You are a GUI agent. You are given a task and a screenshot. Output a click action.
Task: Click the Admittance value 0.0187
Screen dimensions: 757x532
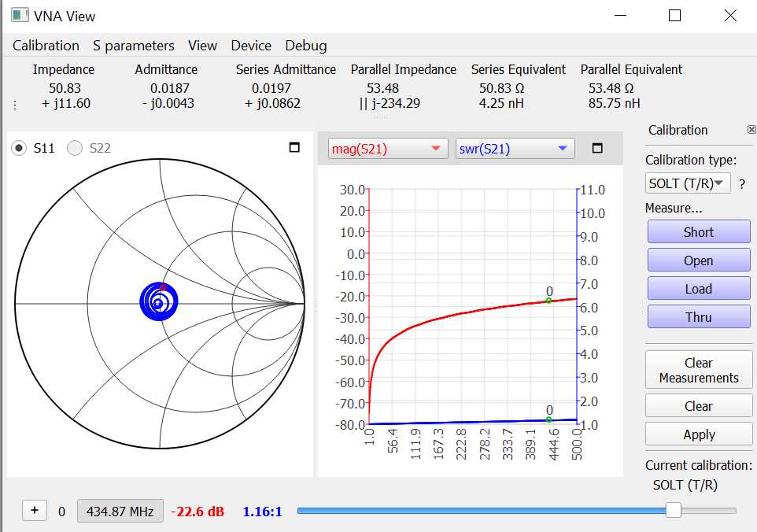coord(169,88)
